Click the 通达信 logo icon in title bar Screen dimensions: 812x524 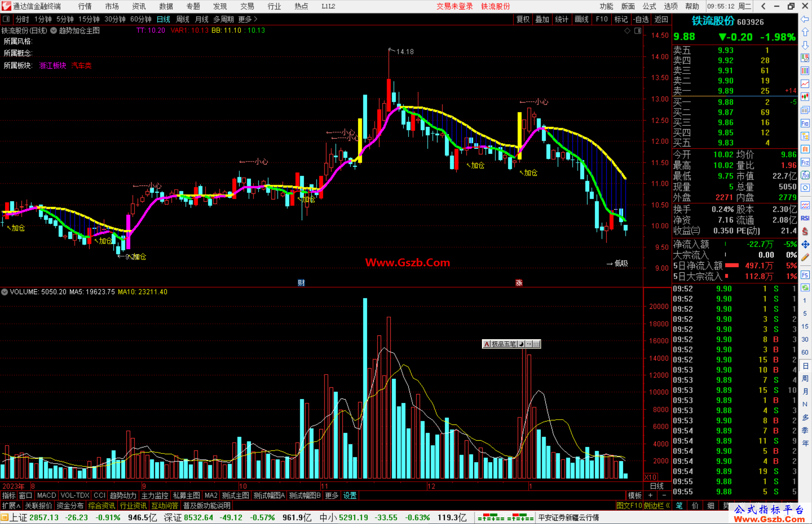(x=6, y=6)
